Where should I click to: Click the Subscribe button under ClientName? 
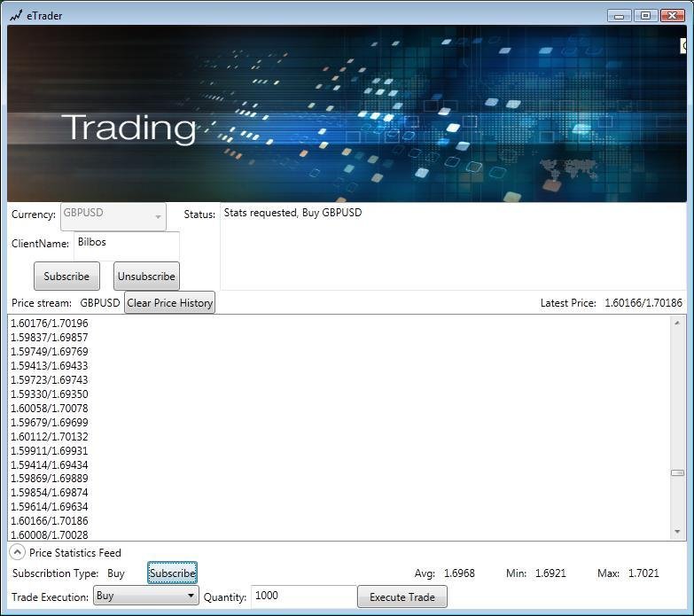click(x=66, y=277)
